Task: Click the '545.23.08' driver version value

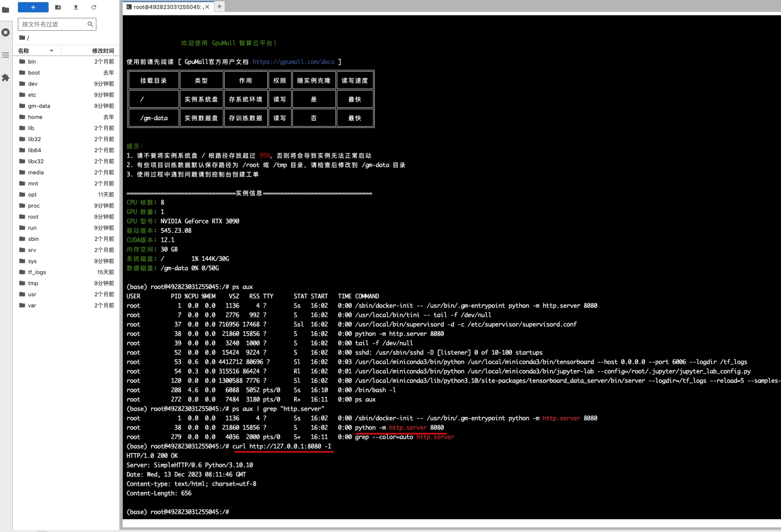Action: tap(176, 231)
